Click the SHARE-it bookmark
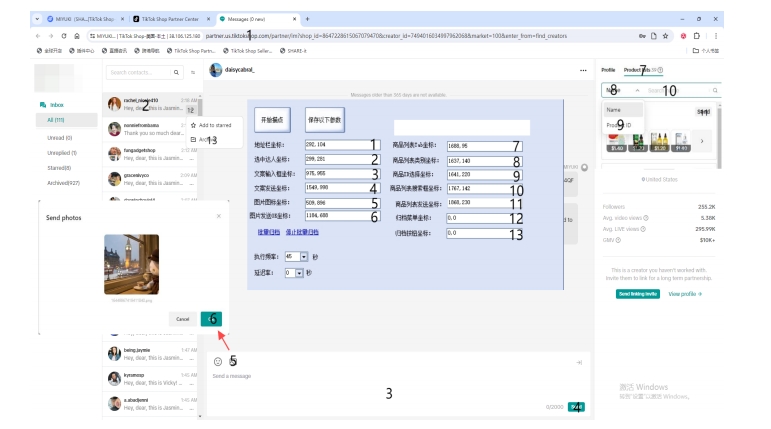 click(293, 51)
